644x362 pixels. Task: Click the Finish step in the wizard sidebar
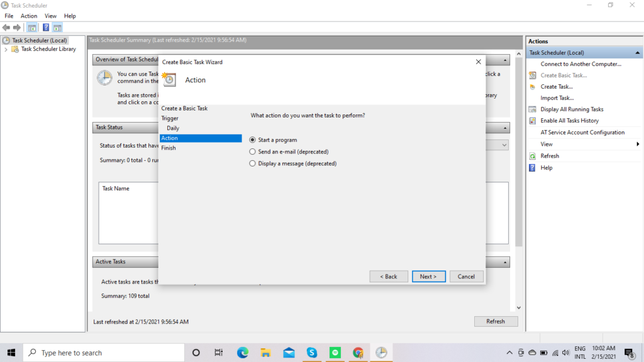[x=169, y=148]
